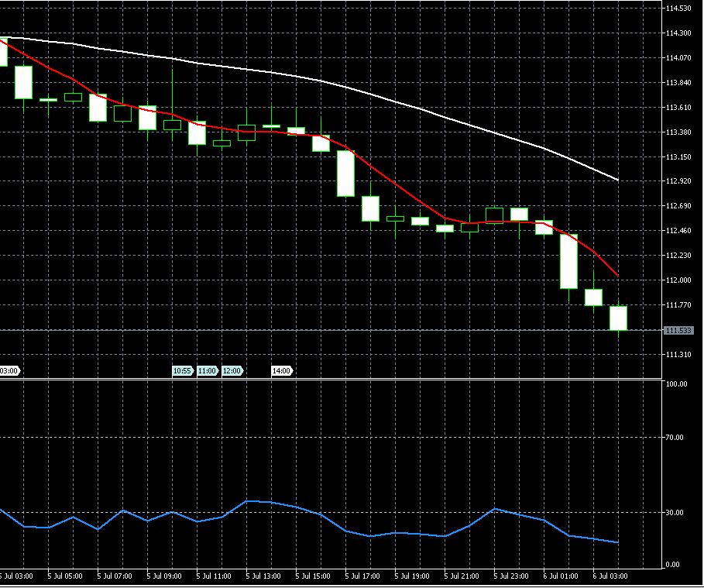Click the 5 Jul 03:00 time axis label
The width and height of the screenshot is (704, 588).
coord(16,576)
